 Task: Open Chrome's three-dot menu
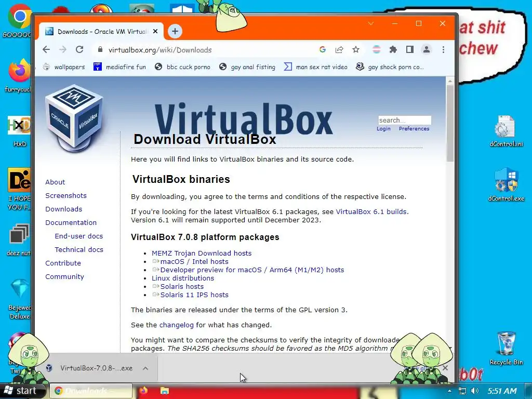[x=443, y=49]
